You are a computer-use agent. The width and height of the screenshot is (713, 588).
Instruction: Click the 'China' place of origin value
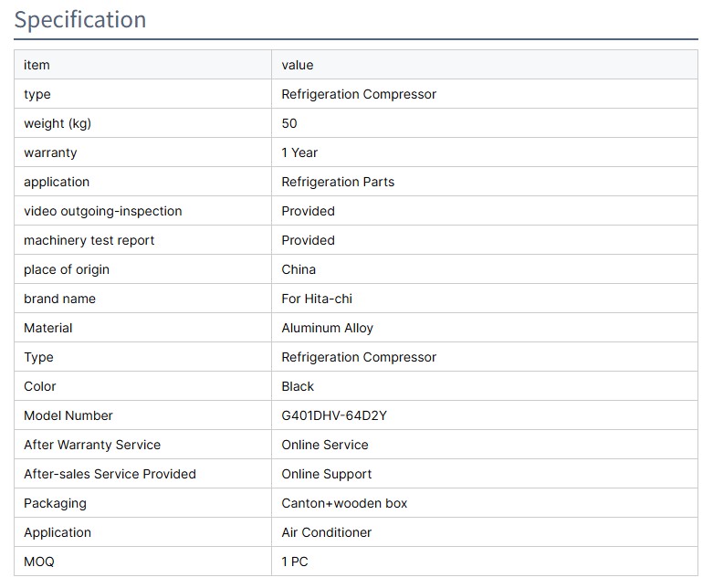click(299, 269)
